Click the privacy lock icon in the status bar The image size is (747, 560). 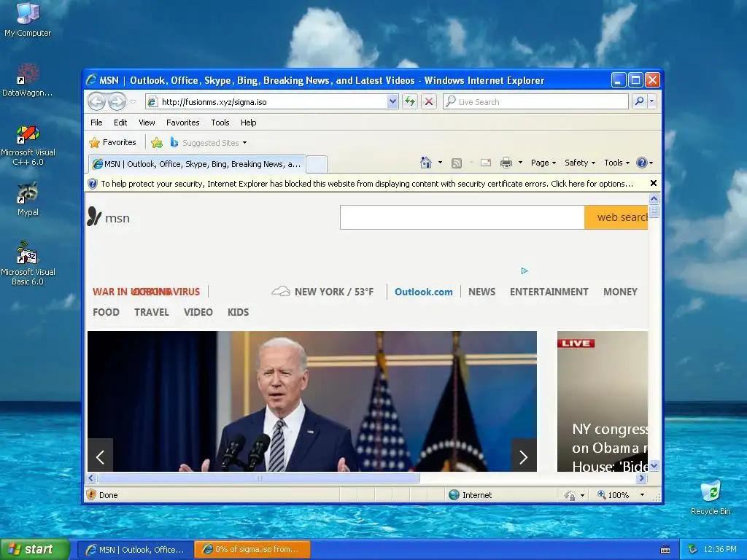pos(570,495)
